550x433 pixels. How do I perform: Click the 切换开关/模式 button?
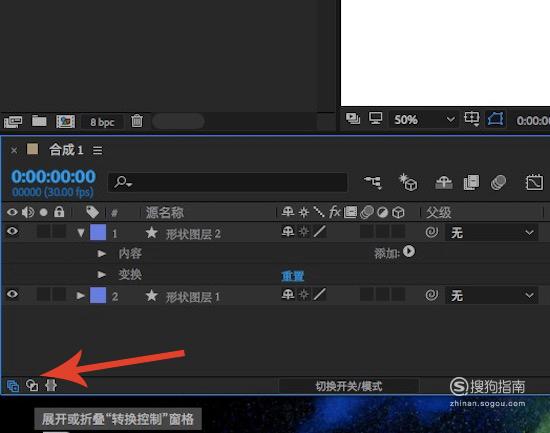pos(349,386)
